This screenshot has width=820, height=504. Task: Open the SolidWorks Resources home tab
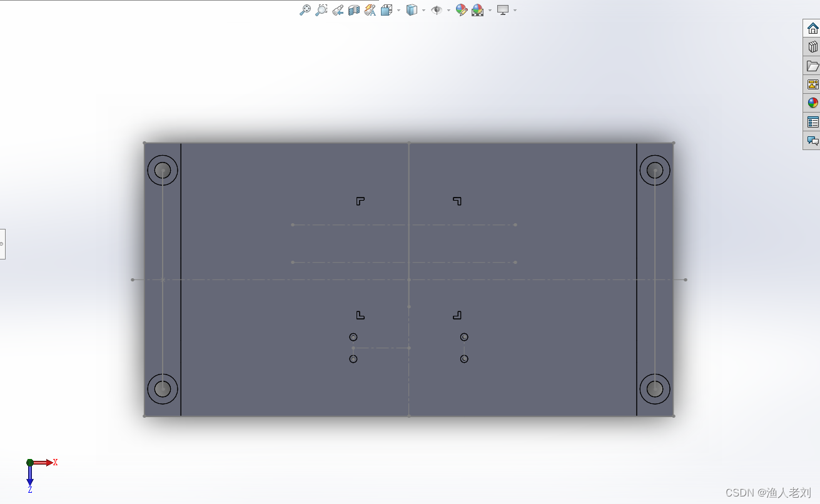tap(812, 28)
